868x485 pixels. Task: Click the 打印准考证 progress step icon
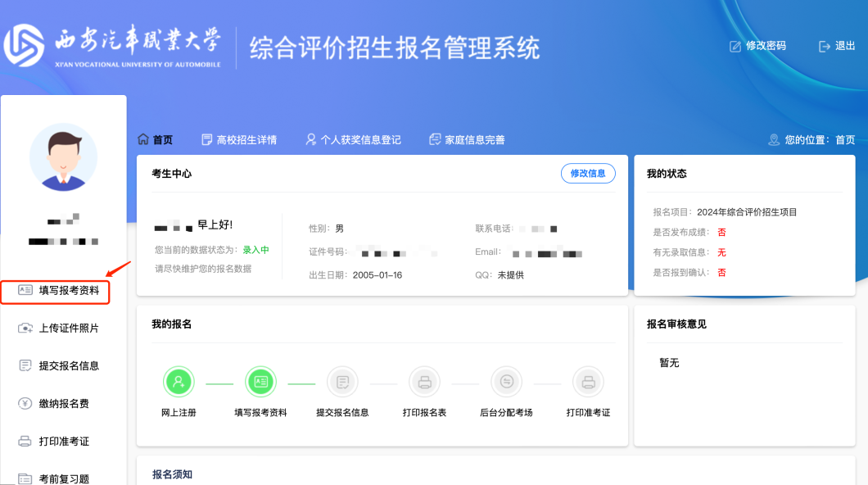tap(588, 381)
